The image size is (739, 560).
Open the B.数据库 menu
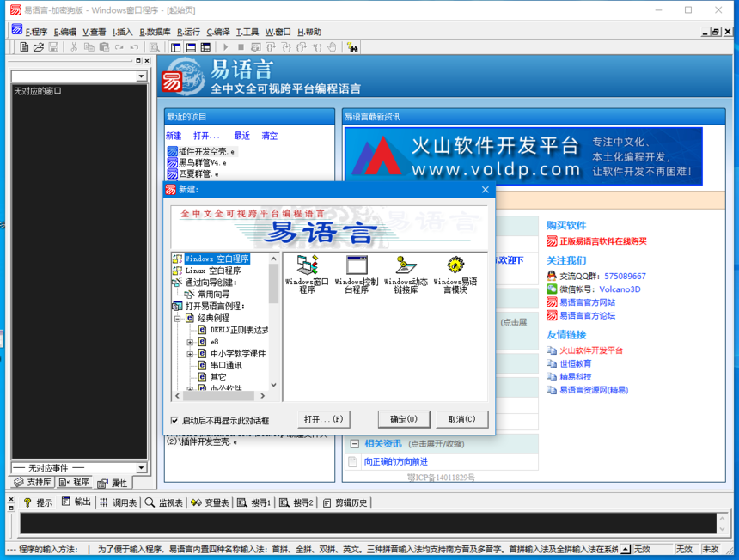pos(155,32)
